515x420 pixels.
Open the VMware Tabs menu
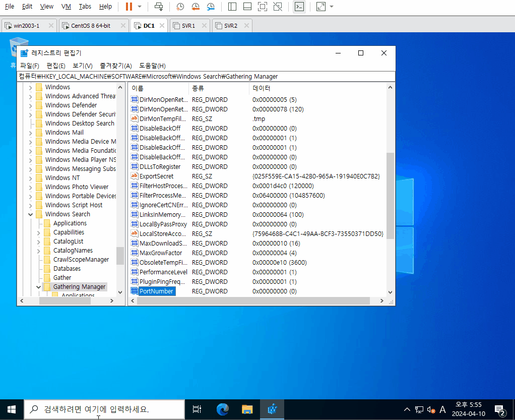click(85, 6)
